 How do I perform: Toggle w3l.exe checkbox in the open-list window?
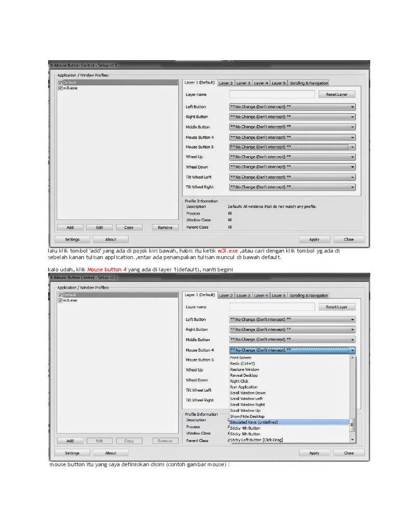point(60,300)
